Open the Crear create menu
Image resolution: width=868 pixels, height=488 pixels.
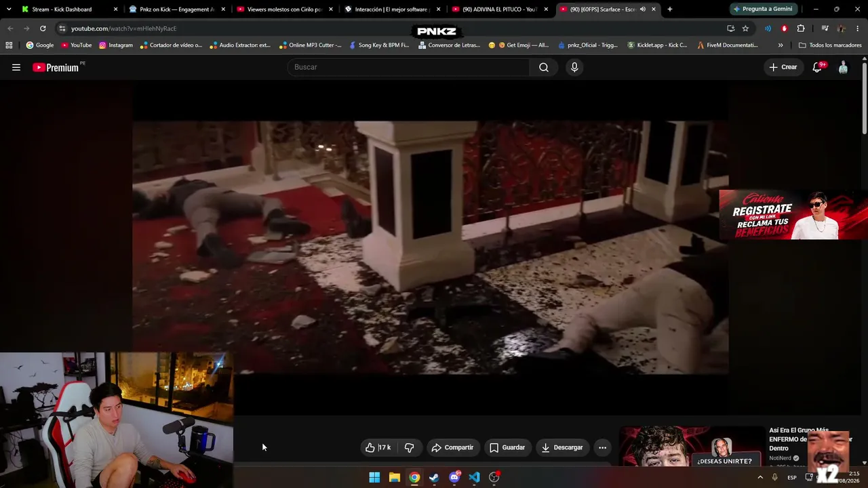pyautogui.click(x=783, y=67)
